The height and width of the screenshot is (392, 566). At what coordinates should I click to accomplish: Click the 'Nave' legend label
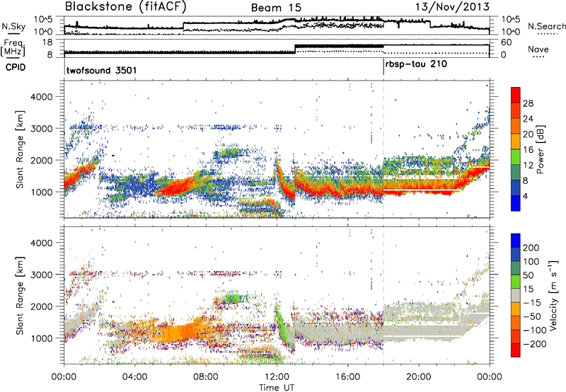[538, 49]
